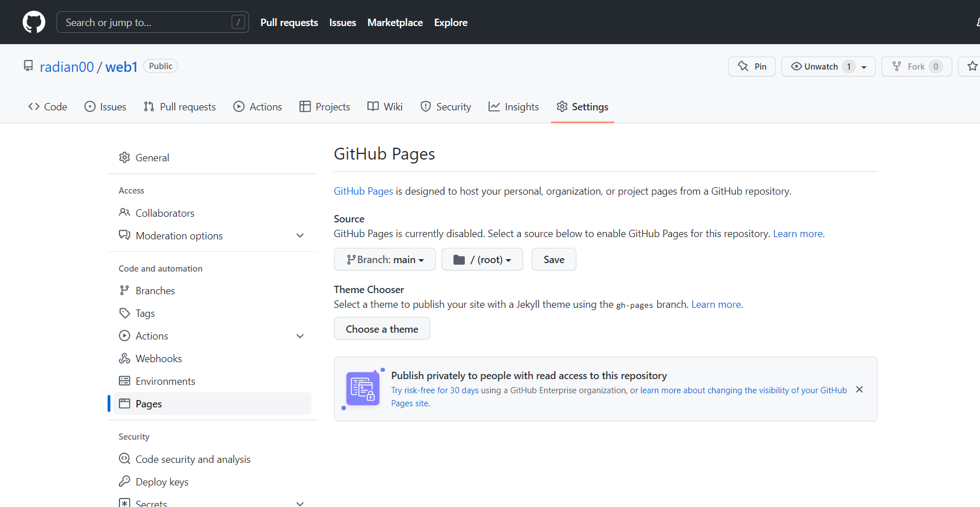Switch to the Wiki tab

(385, 106)
